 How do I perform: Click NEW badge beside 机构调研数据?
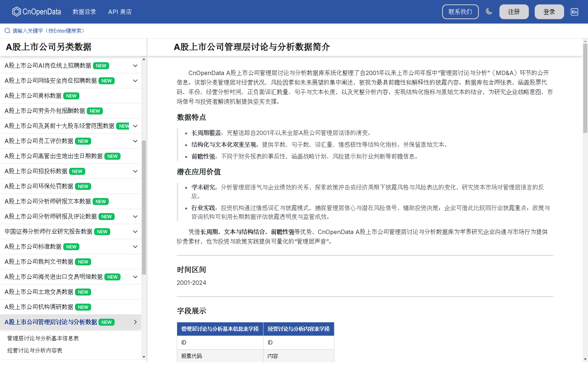[x=83, y=307]
